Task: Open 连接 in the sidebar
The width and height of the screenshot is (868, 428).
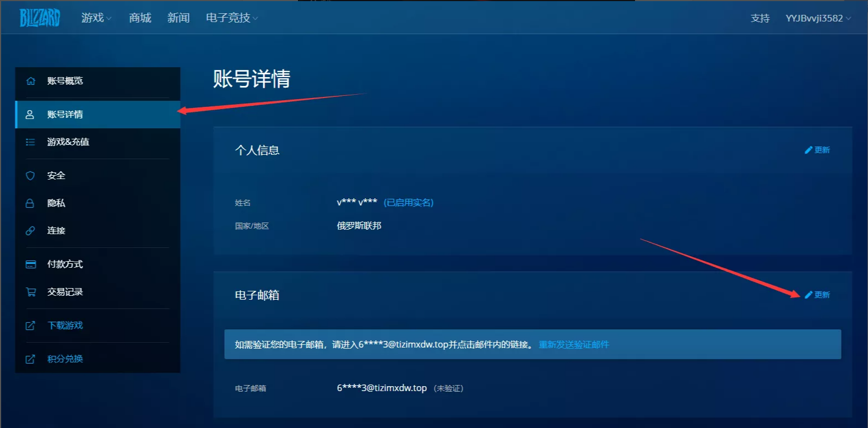Action: (97, 231)
